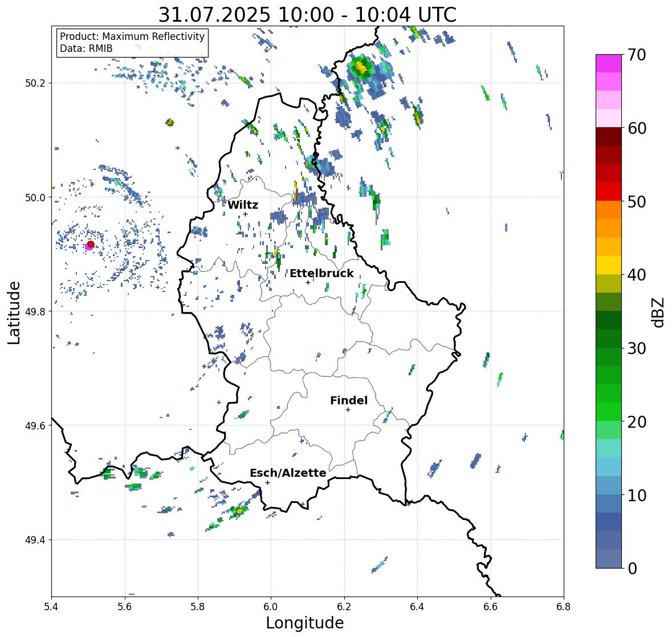
Task: Click the yellow colorbar segment at 40 dBZ
Action: 609,265
